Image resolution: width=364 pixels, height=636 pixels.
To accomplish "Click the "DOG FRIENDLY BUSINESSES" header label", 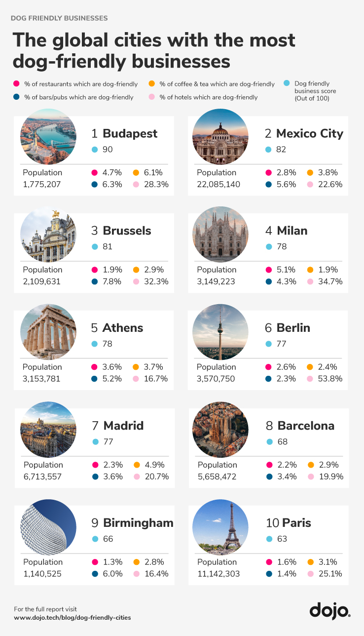I will point(59,18).
